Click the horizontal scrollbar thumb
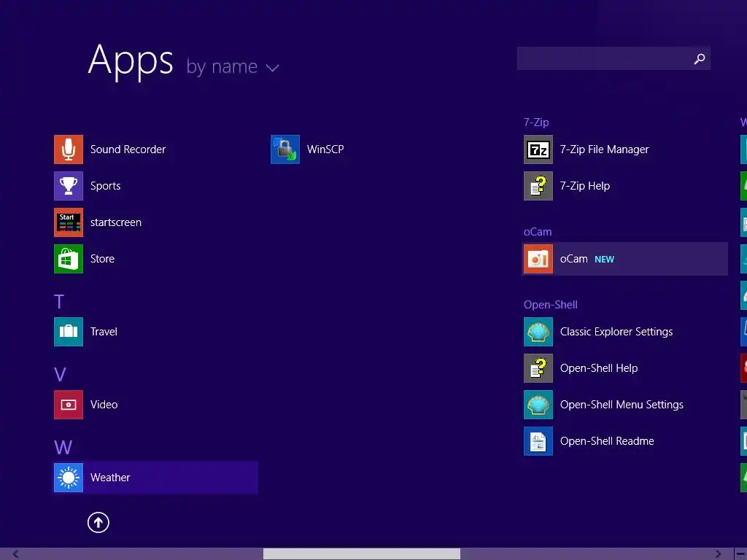 (362, 554)
